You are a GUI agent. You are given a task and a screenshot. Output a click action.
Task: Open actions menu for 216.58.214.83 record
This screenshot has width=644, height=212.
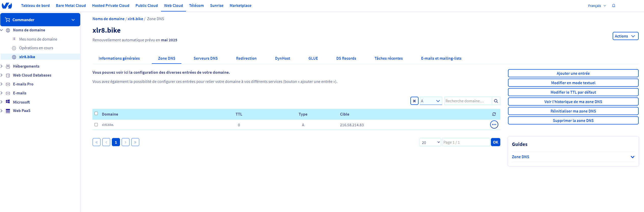[494, 125]
